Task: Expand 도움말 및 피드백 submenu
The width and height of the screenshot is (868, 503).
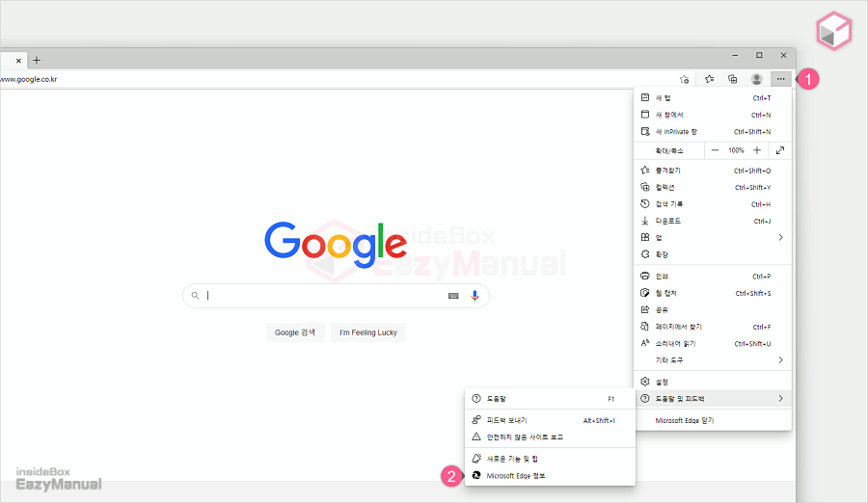Action: pyautogui.click(x=713, y=398)
